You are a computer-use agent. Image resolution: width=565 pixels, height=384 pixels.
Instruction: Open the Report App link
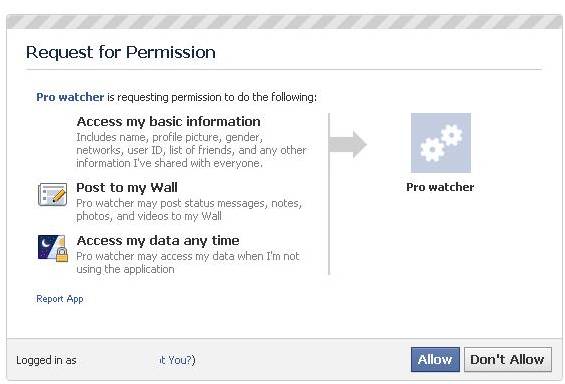pos(60,299)
